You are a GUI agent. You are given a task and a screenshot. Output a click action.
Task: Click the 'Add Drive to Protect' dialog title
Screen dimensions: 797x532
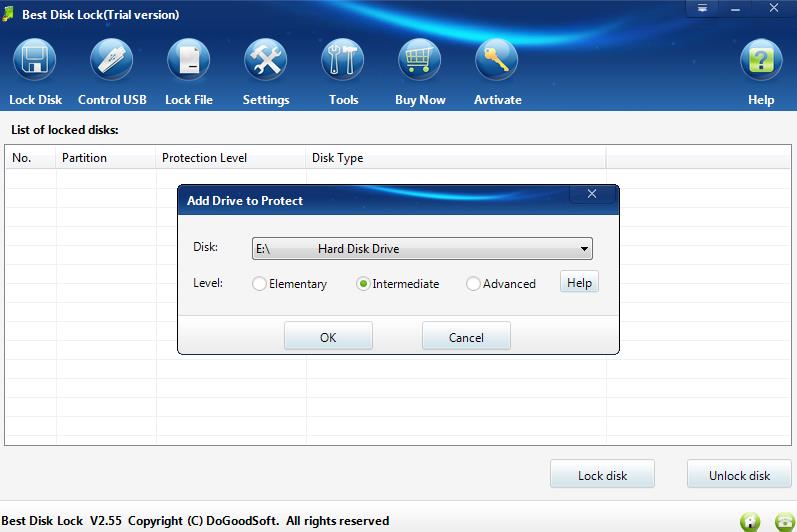point(244,201)
